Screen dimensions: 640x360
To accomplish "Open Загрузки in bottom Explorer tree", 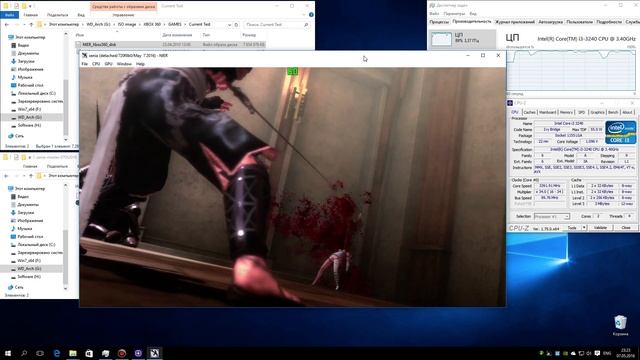I will coord(26,213).
